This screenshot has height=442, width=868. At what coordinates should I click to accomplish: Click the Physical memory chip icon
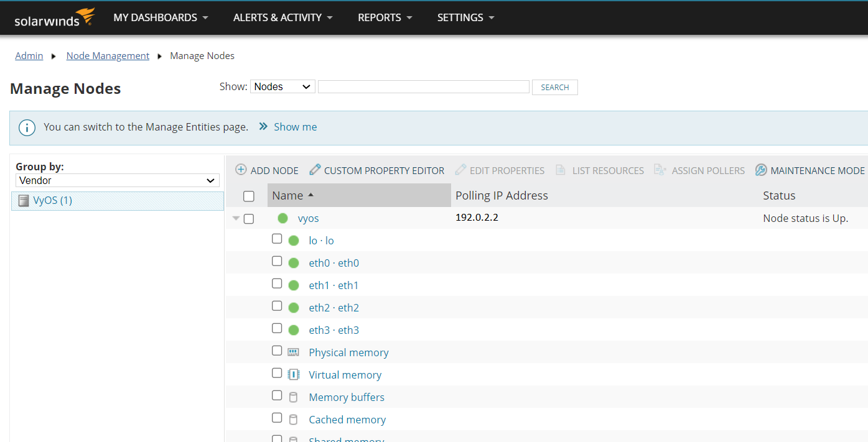[293, 352]
